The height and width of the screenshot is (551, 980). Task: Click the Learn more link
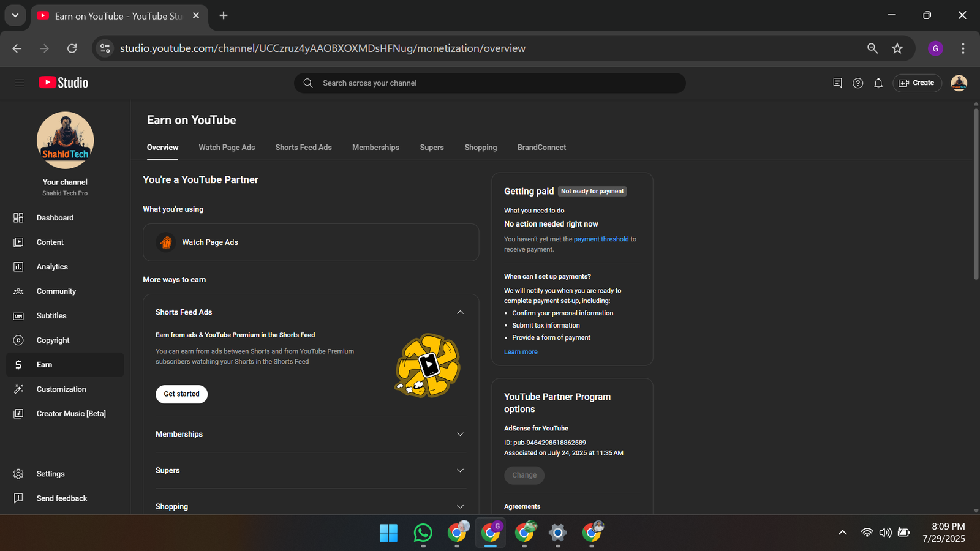click(x=521, y=352)
